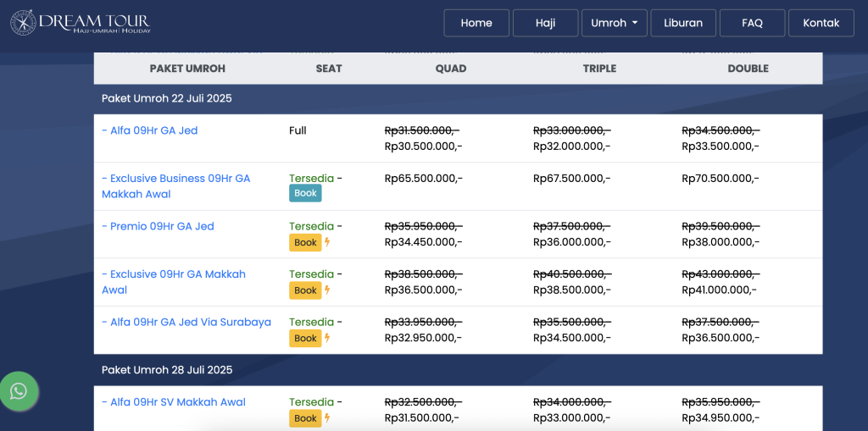Click quad price Rp30.500.000
Image resolution: width=868 pixels, height=431 pixels.
(424, 146)
